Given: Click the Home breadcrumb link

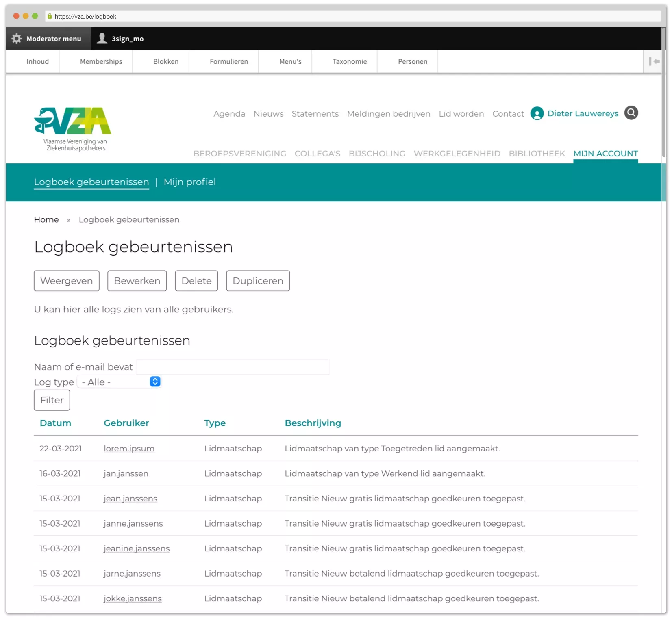Looking at the screenshot, I should [x=46, y=219].
